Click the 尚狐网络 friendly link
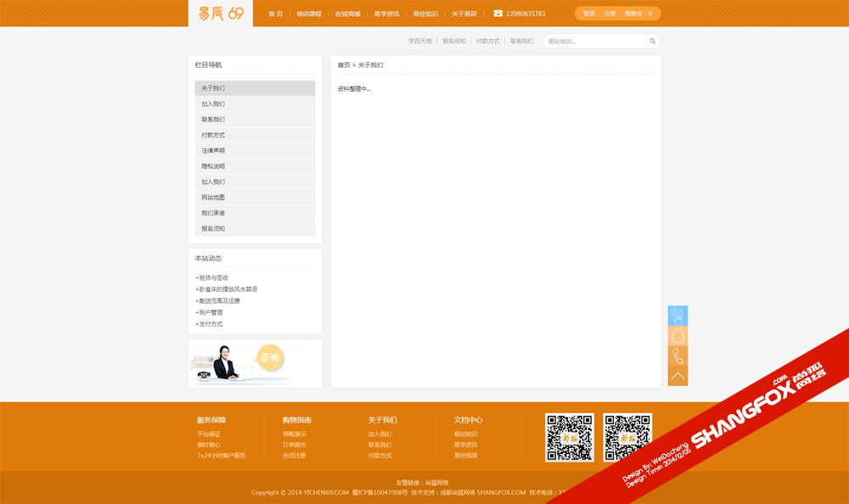Screen dimensions: 849x504 click(436, 483)
